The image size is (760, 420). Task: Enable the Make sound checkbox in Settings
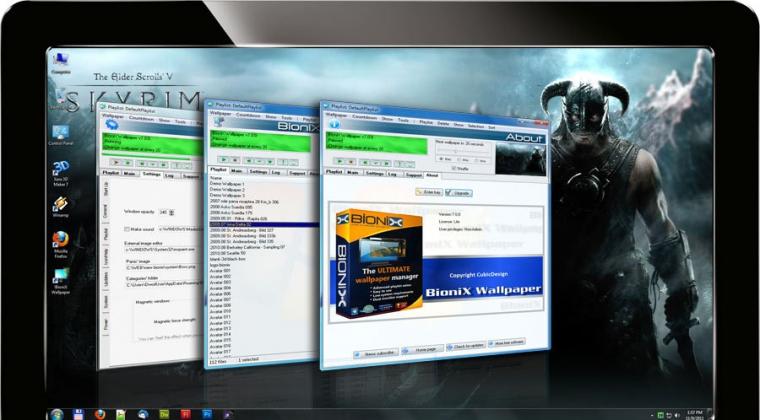[x=127, y=229]
